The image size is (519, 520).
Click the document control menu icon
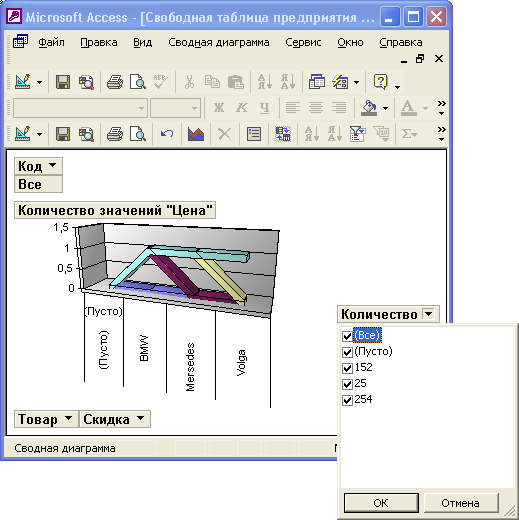click(x=20, y=42)
